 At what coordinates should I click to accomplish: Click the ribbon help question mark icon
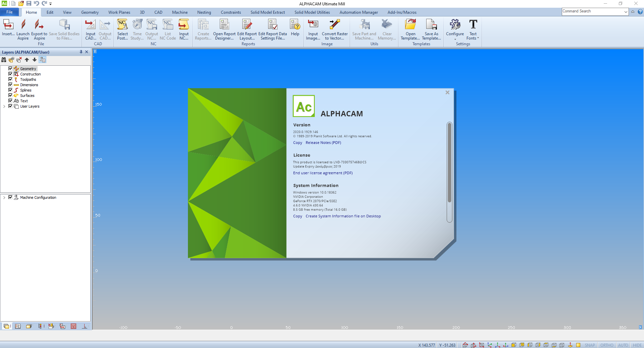(x=640, y=12)
